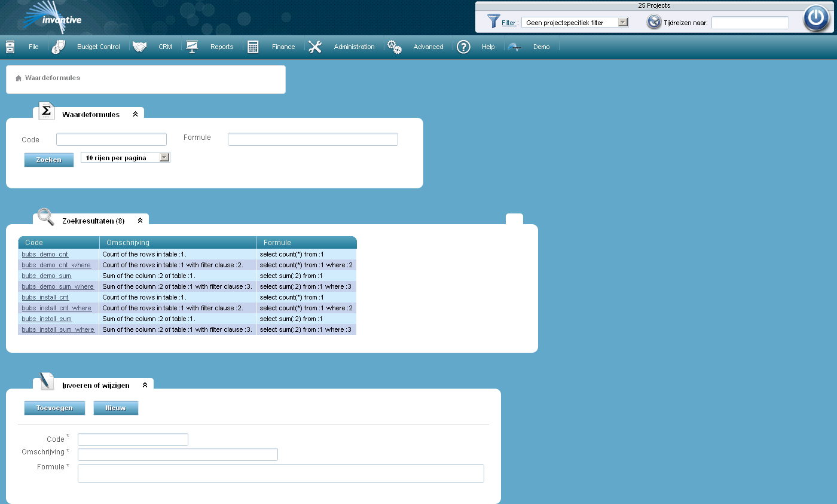Collapse the Zoekresultaten panel
The height and width of the screenshot is (504, 837).
140,221
